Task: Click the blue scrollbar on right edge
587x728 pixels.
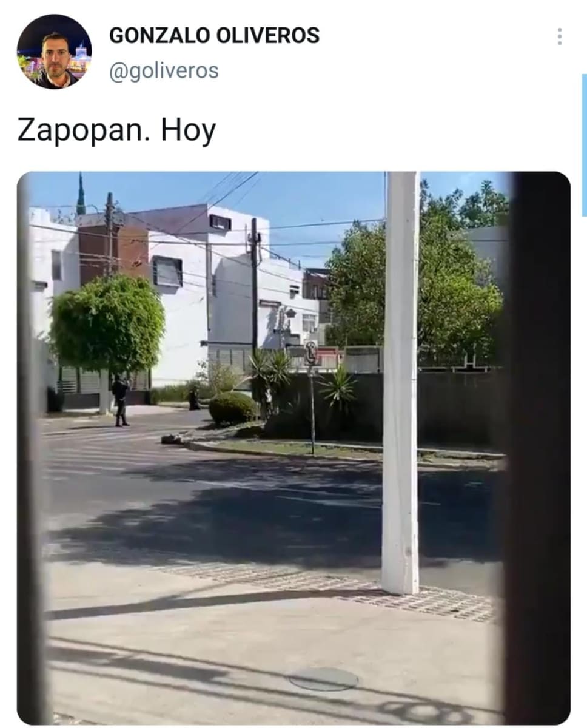Action: point(584,144)
